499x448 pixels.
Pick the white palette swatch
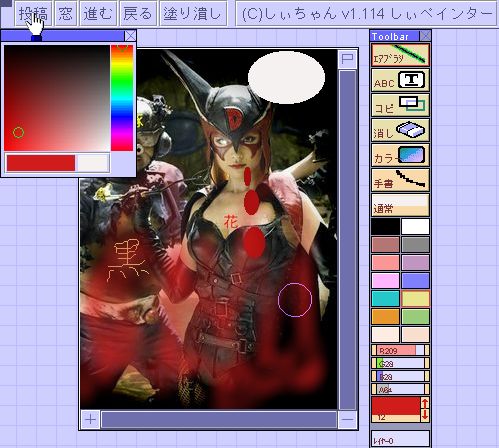pyautogui.click(x=415, y=226)
